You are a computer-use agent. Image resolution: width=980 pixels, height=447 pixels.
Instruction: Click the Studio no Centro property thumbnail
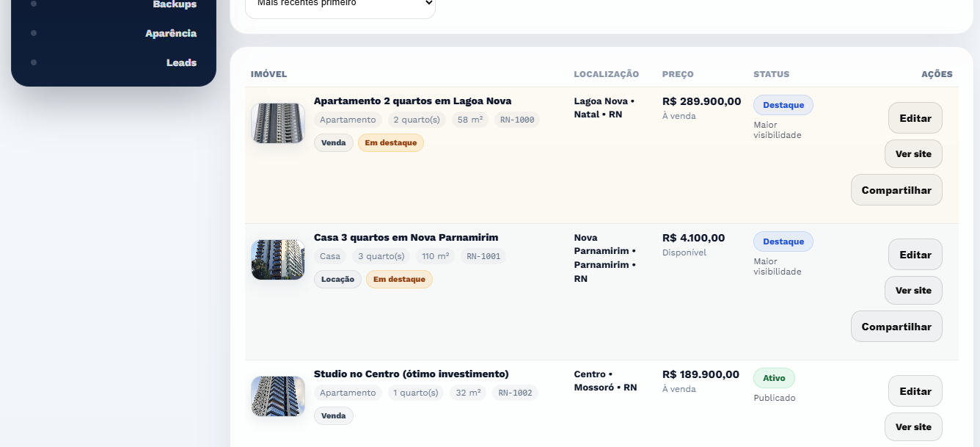click(x=277, y=396)
